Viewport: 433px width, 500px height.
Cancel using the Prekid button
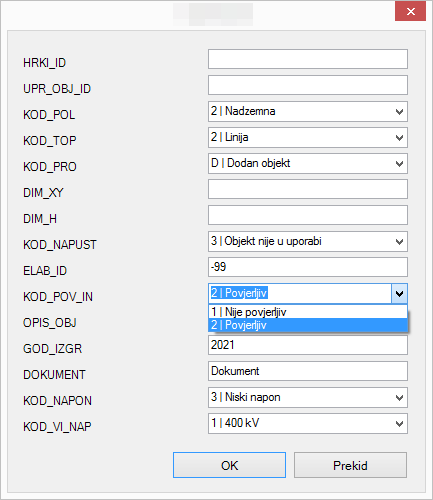[x=350, y=465]
